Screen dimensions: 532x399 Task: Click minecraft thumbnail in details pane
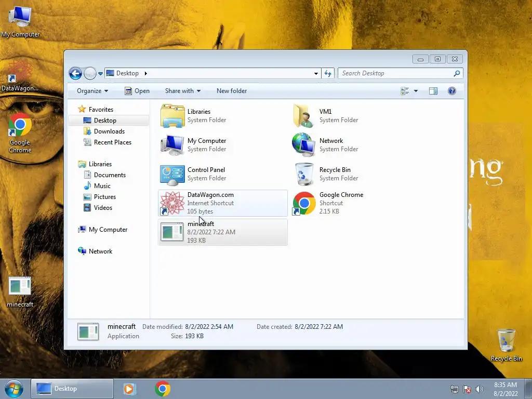(88, 331)
